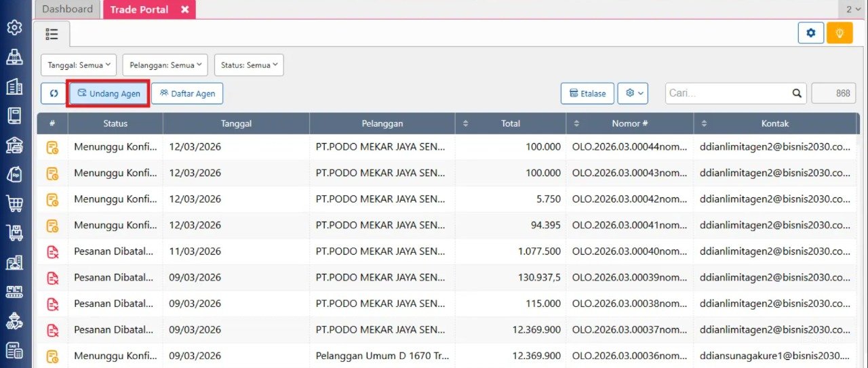Select contact ddiansunagakure1@bisnis2030 cell
The image size is (868, 368).
pos(774,356)
